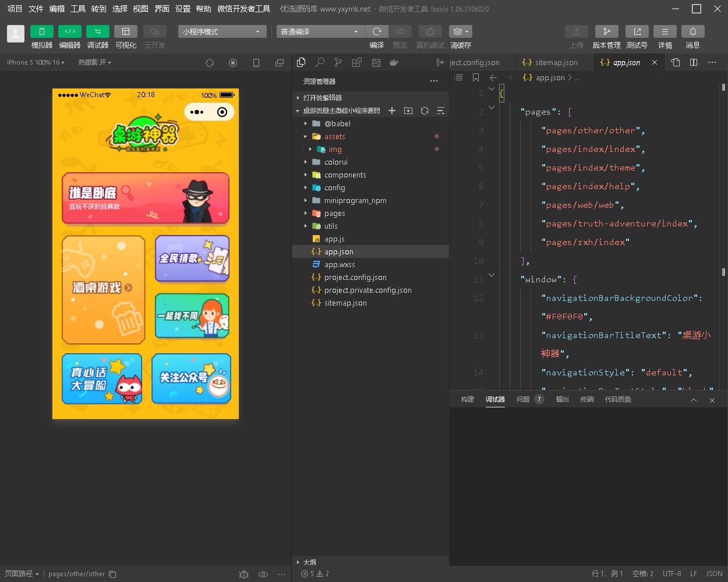The image size is (728, 582).
Task: Expand the components folder
Action: point(370,175)
